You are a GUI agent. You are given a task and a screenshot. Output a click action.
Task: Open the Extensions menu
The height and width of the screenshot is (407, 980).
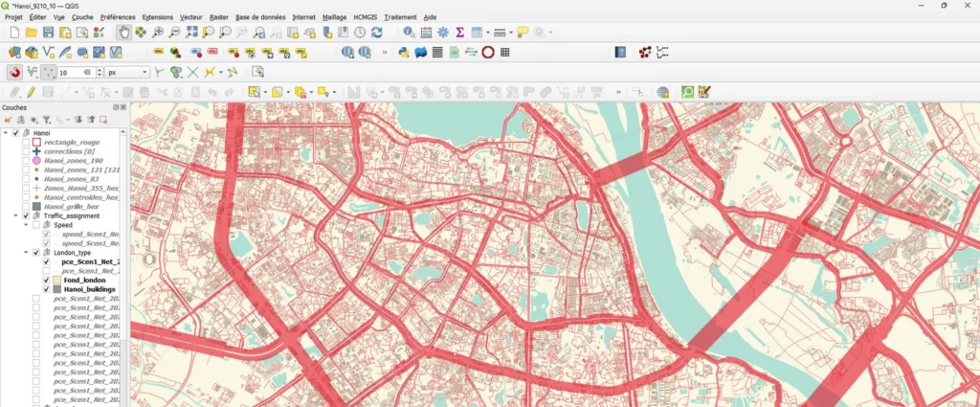coord(158,17)
